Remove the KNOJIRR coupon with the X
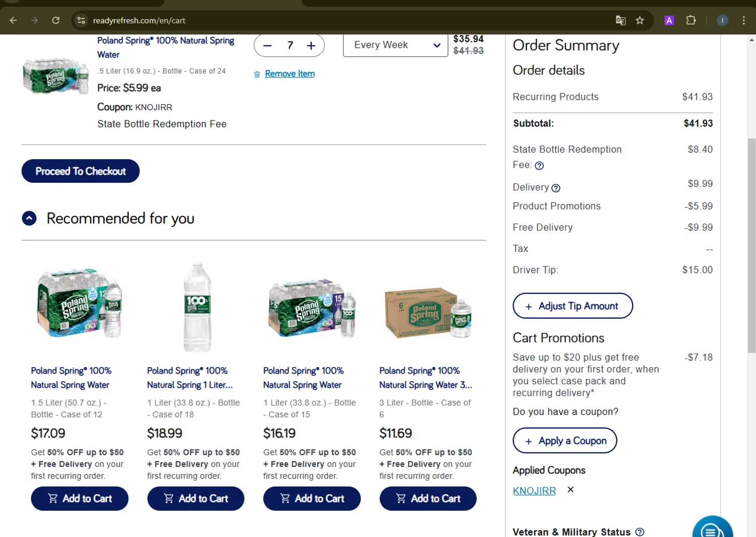The width and height of the screenshot is (756, 537). tap(571, 490)
